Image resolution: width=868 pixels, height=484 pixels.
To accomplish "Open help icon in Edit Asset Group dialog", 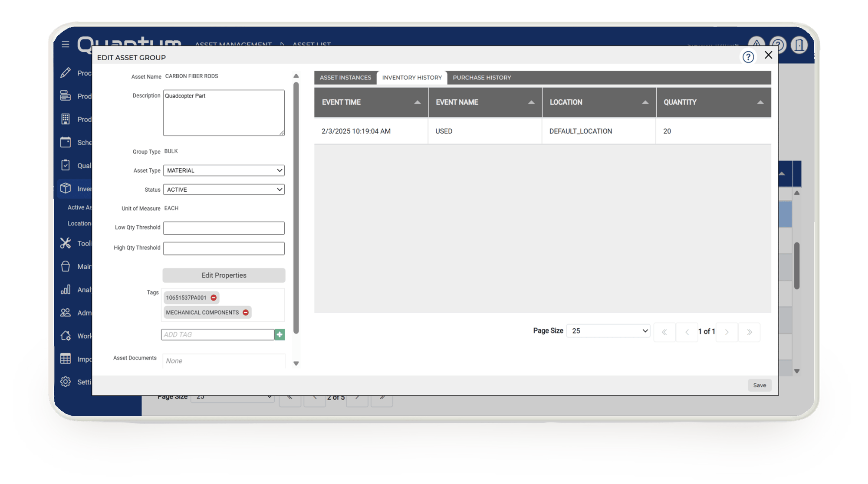I will (748, 57).
